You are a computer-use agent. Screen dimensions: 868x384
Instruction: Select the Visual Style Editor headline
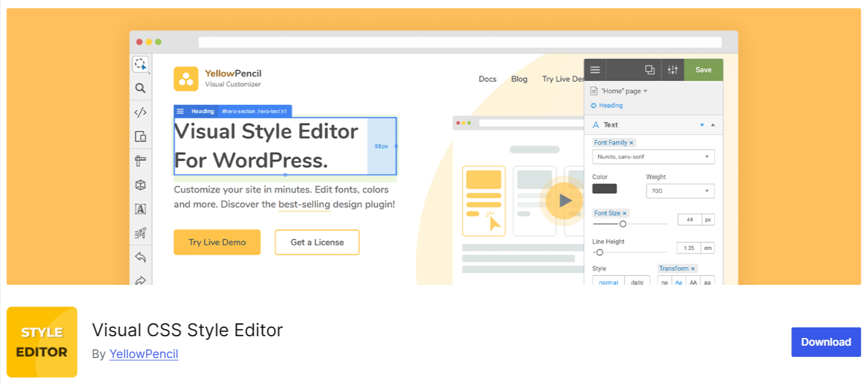point(266,146)
